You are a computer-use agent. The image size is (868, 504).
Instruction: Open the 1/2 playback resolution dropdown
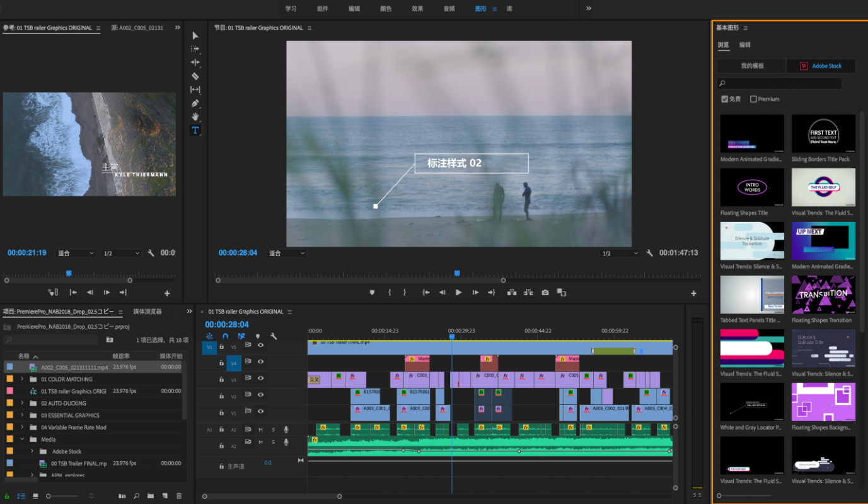point(618,253)
